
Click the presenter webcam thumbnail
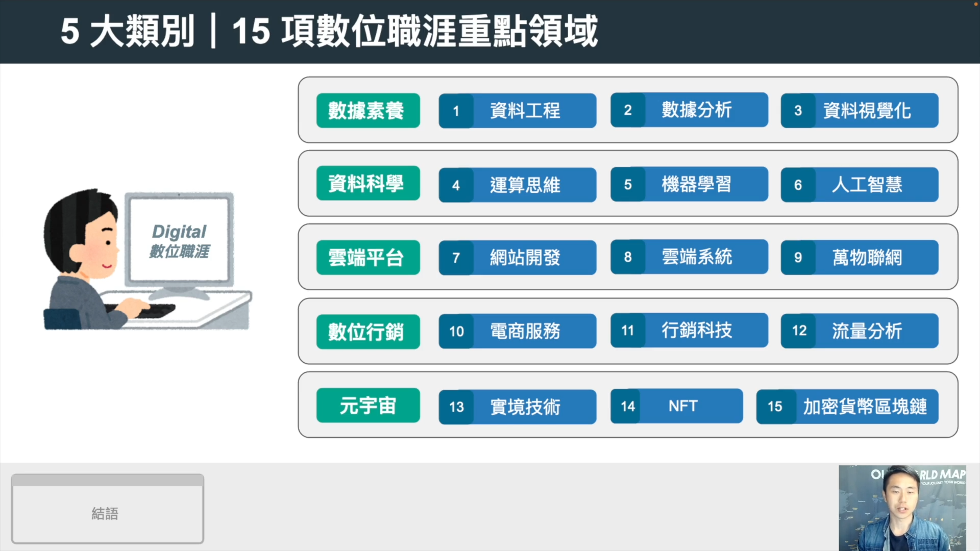pyautogui.click(x=902, y=508)
